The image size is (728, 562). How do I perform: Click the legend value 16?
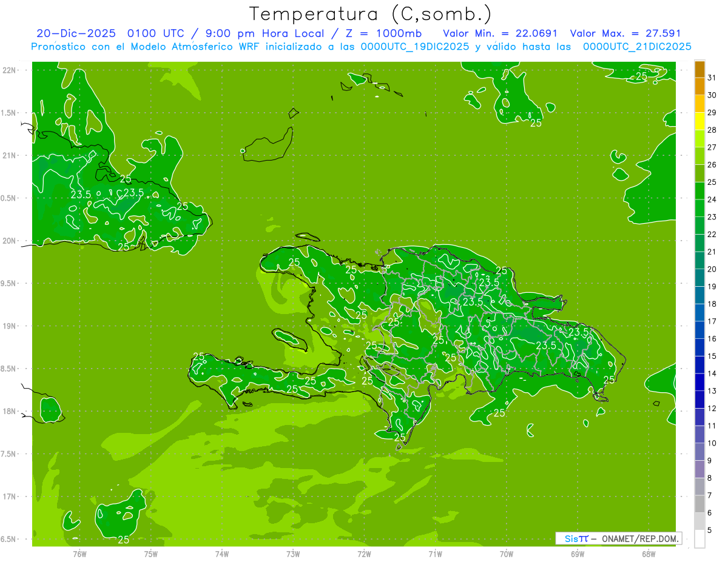point(712,339)
